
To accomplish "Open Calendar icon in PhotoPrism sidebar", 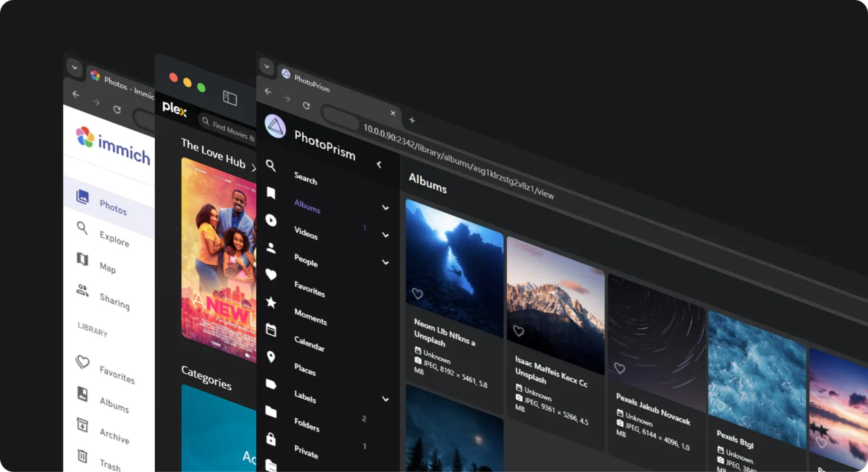I will click(x=271, y=330).
